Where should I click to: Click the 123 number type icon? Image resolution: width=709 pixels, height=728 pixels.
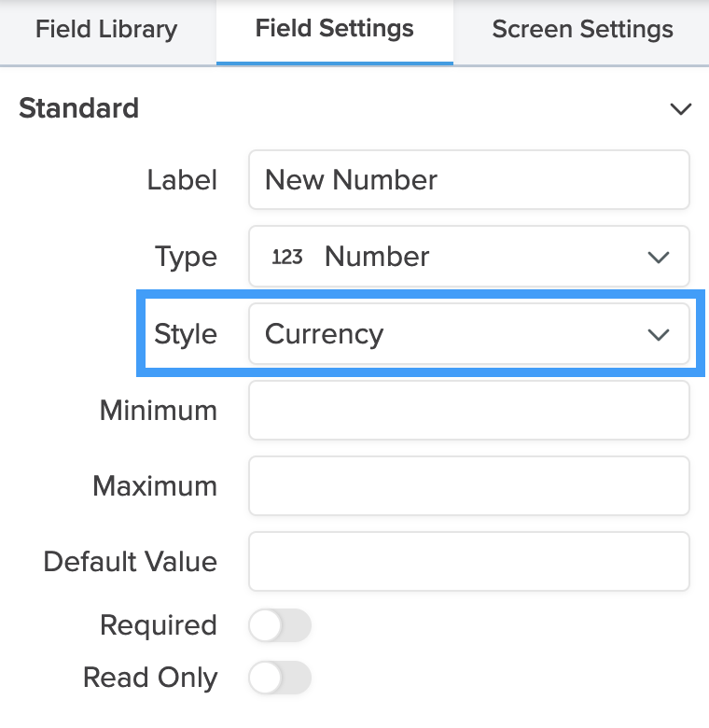287,257
